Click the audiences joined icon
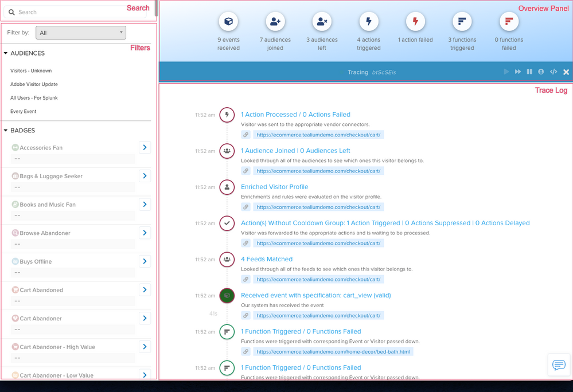 [x=275, y=22]
